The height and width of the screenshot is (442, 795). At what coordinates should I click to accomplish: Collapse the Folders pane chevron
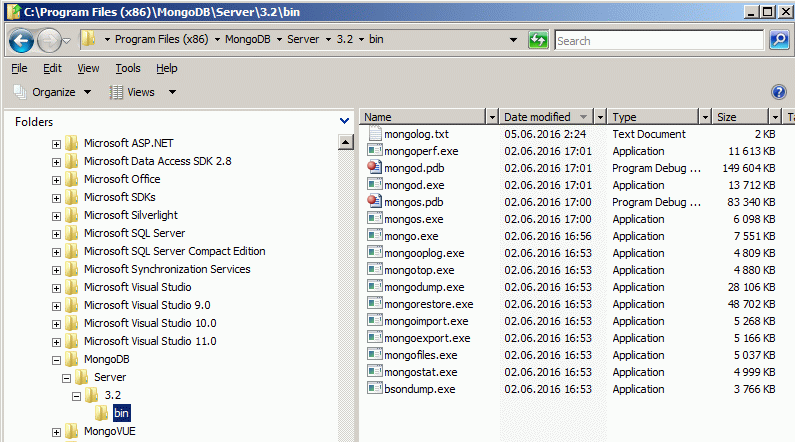[344, 121]
